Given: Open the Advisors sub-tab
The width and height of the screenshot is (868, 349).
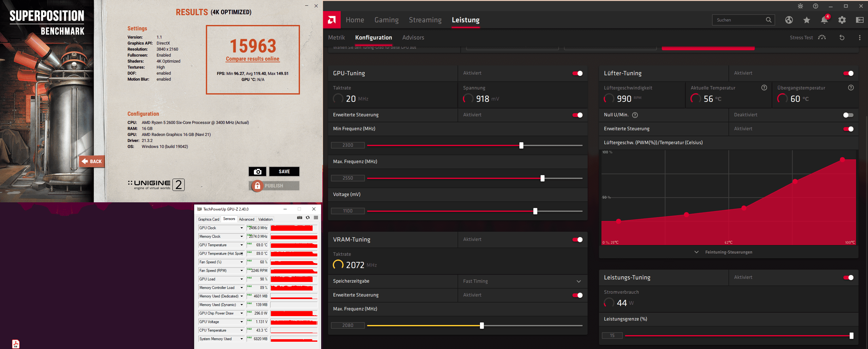Looking at the screenshot, I should pos(413,37).
